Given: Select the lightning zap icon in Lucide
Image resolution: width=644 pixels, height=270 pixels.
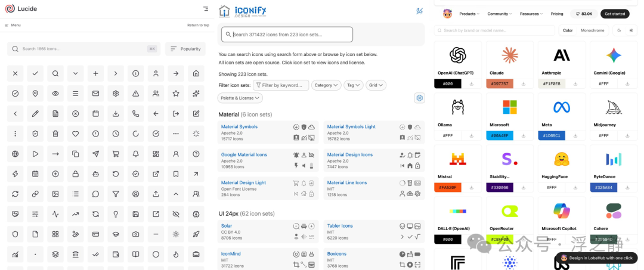Looking at the screenshot, I should pyautogui.click(x=15, y=174).
